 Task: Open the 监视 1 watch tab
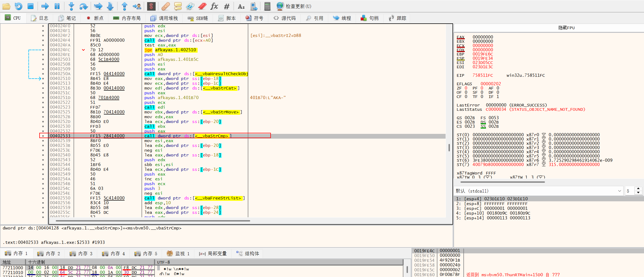click(178, 254)
